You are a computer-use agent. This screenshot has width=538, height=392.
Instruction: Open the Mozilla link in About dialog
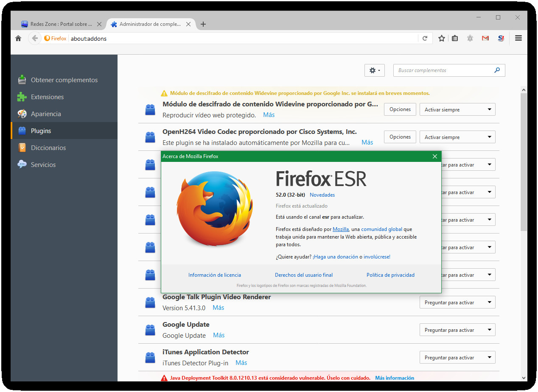coord(341,229)
